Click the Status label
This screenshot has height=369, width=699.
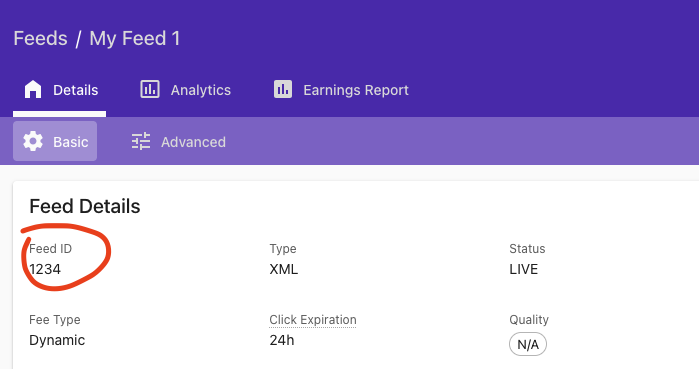tap(527, 249)
